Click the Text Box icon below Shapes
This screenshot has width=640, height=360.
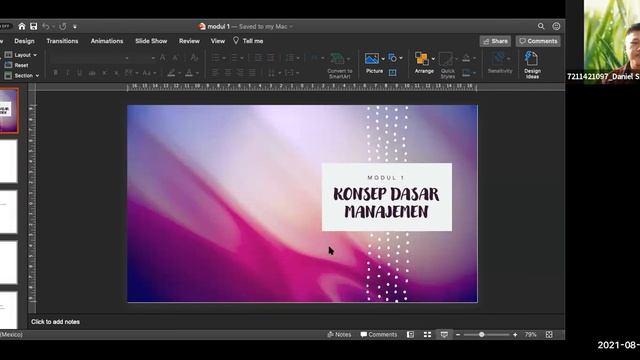392,73
